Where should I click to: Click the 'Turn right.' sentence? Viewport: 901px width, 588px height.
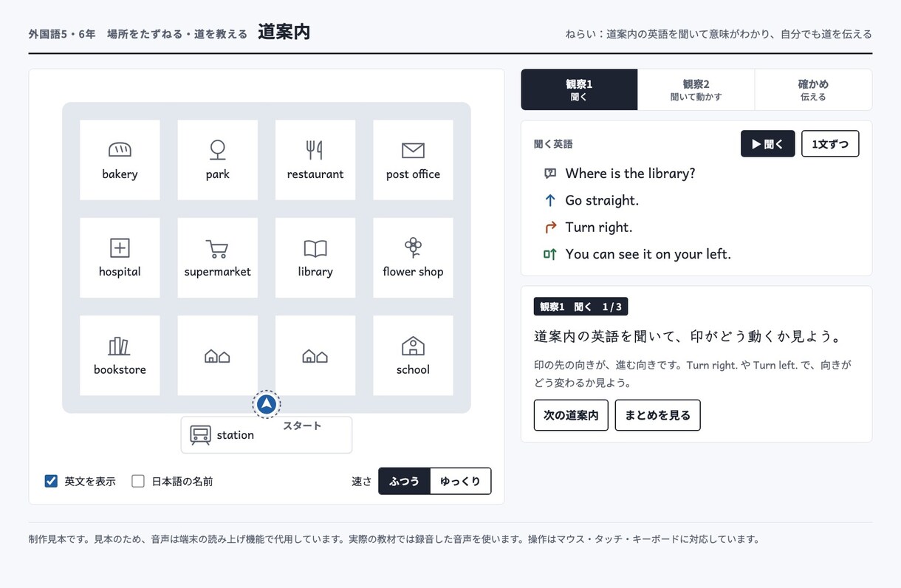click(599, 227)
